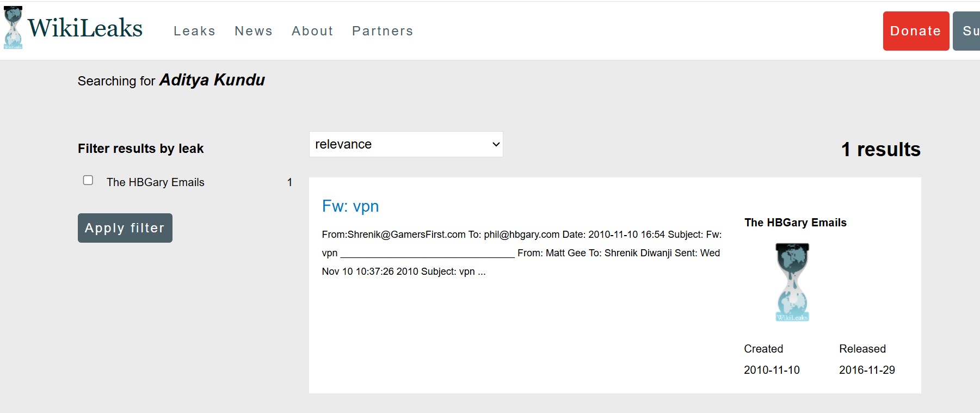Click the email snippet text in the result
The image size is (980, 413).
pos(521,253)
